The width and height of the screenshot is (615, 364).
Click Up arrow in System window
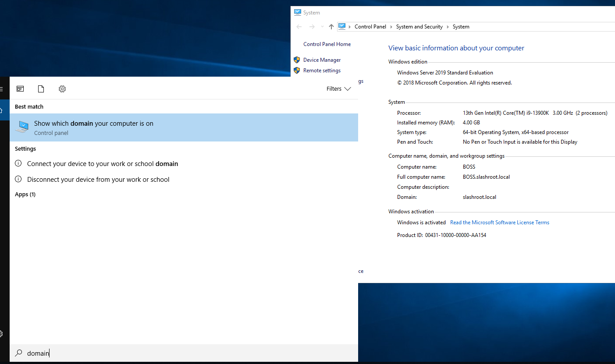pos(331,27)
